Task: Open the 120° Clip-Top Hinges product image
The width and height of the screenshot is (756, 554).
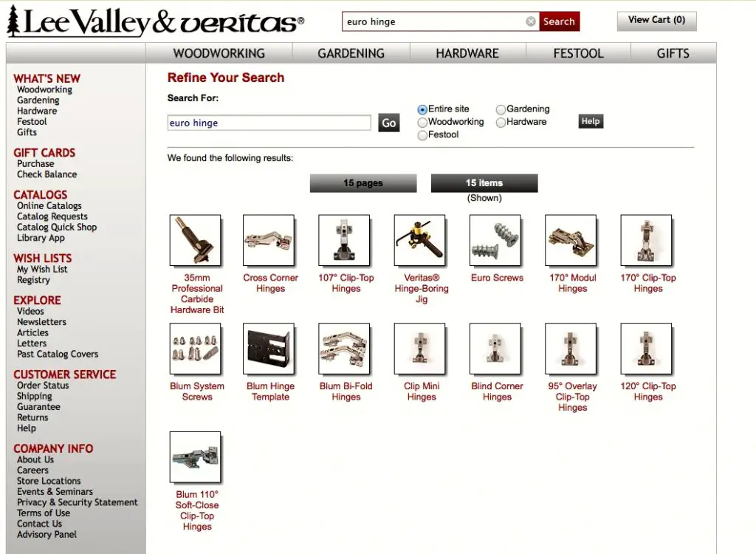Action: 646,349
